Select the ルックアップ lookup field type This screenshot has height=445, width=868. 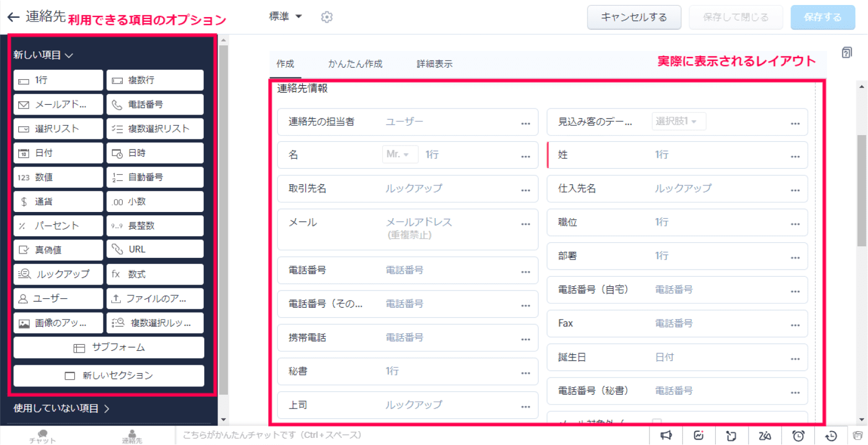tap(58, 274)
